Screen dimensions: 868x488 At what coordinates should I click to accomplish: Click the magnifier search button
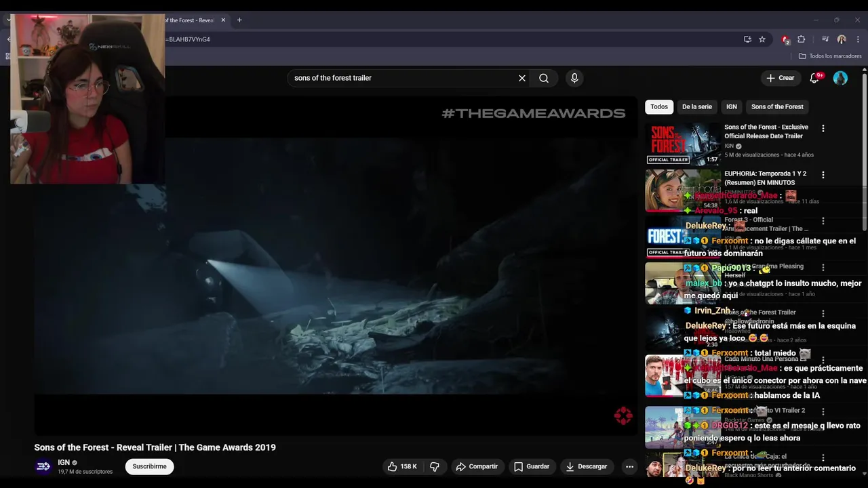544,78
